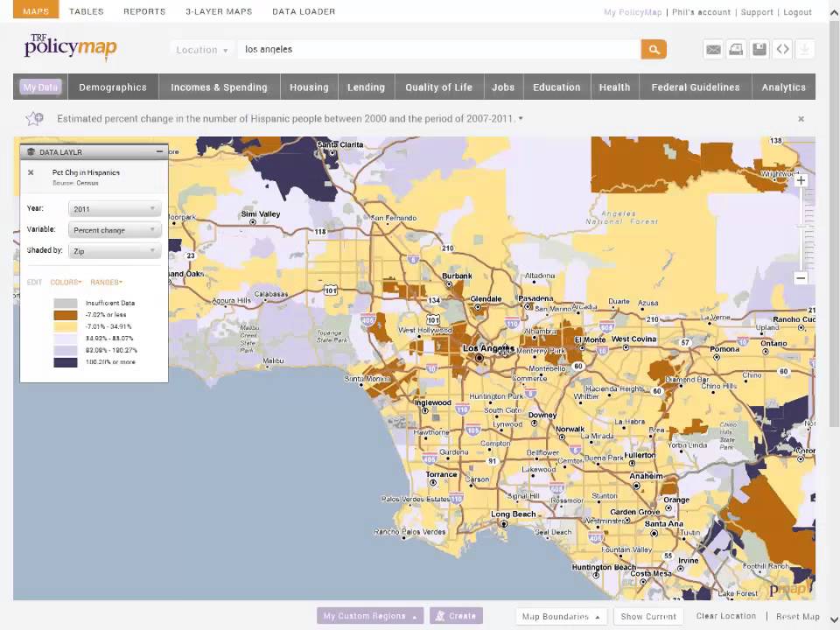Switch to the Tables tab

tap(87, 11)
